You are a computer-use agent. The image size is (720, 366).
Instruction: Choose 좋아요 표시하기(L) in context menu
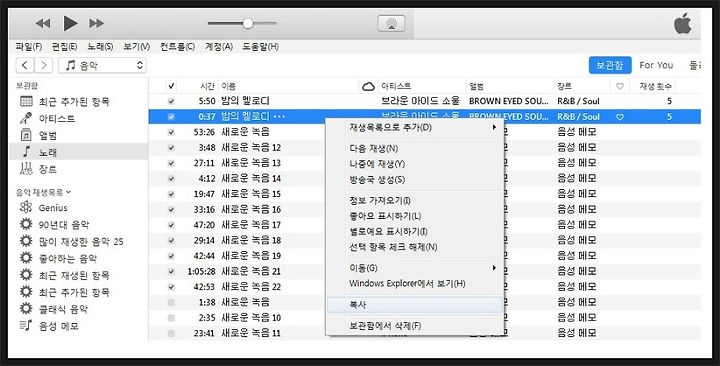click(414, 216)
